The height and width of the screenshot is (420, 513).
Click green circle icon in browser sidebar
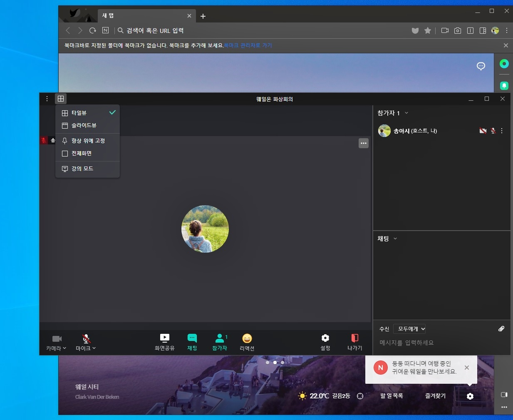[504, 64]
